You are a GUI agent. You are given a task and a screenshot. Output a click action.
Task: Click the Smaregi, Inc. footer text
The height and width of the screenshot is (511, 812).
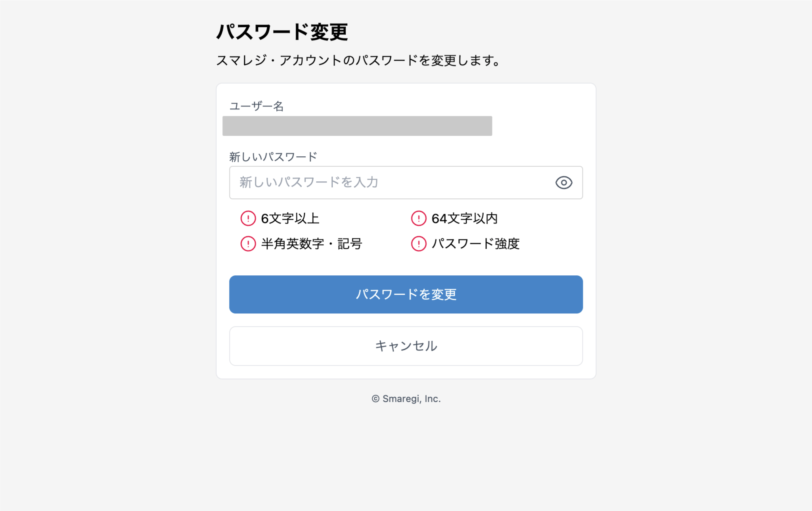(412, 399)
